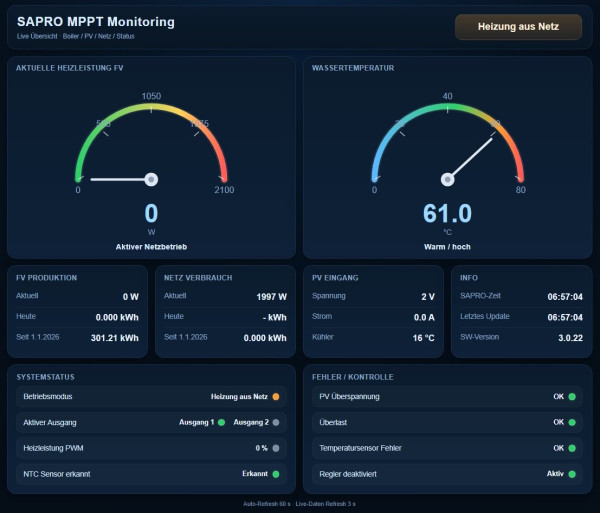
Task: Click the Überlast OK status dot
Action: coord(572,422)
